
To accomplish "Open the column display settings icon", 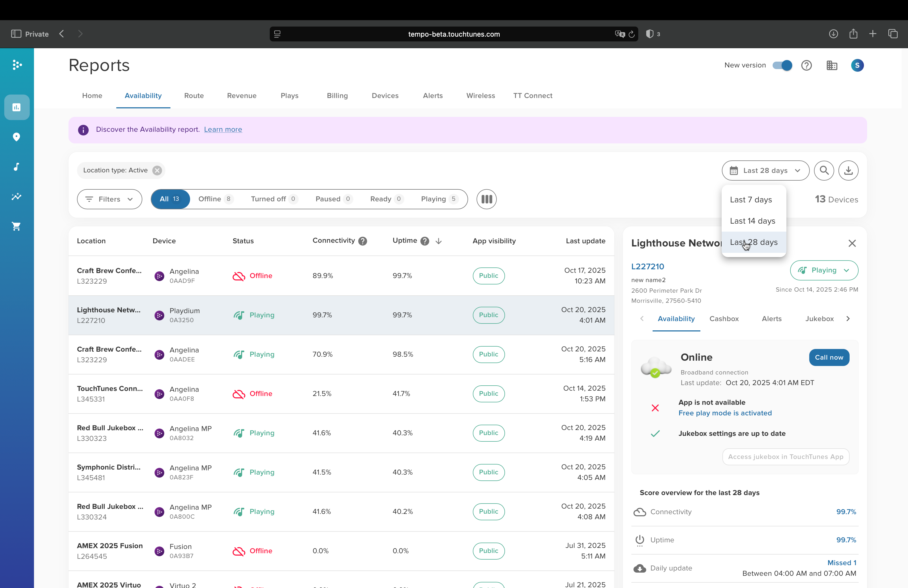I will (x=486, y=199).
